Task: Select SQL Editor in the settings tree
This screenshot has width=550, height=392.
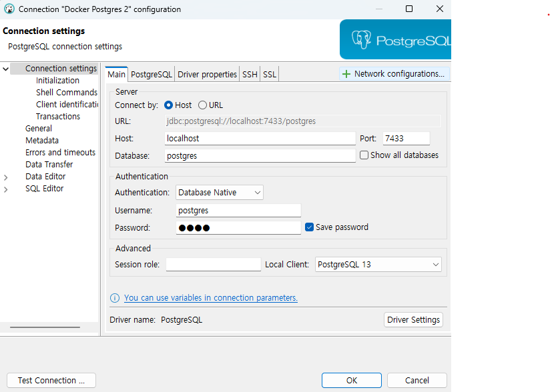Action: (x=45, y=189)
